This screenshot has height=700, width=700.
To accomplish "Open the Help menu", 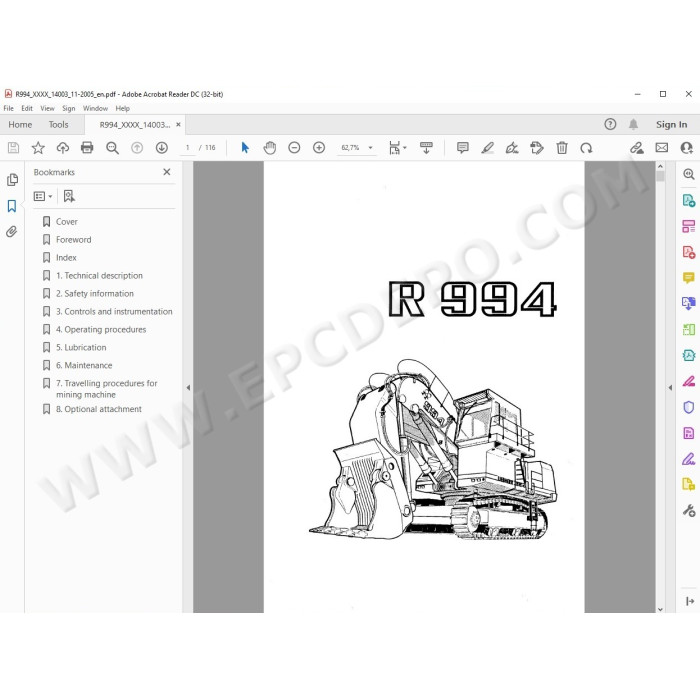I will [122, 108].
